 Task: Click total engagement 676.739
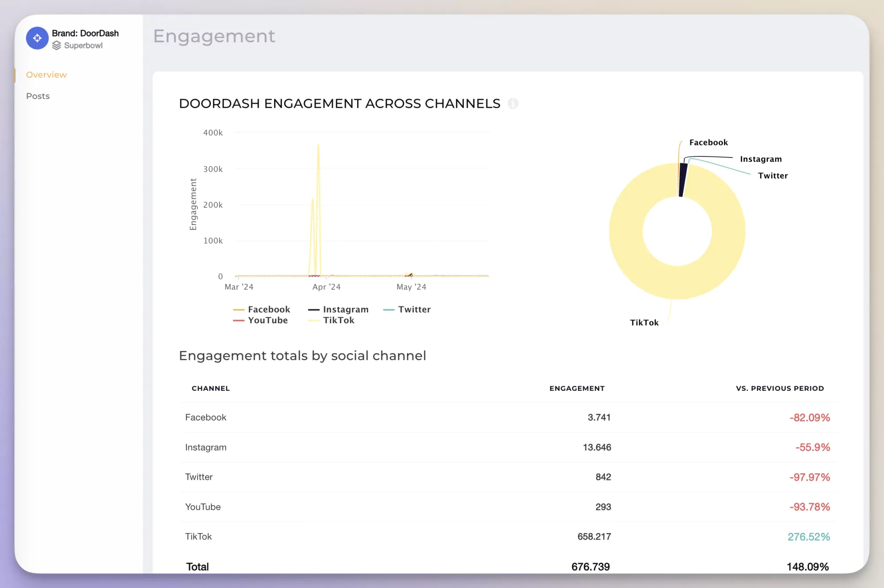coord(591,567)
